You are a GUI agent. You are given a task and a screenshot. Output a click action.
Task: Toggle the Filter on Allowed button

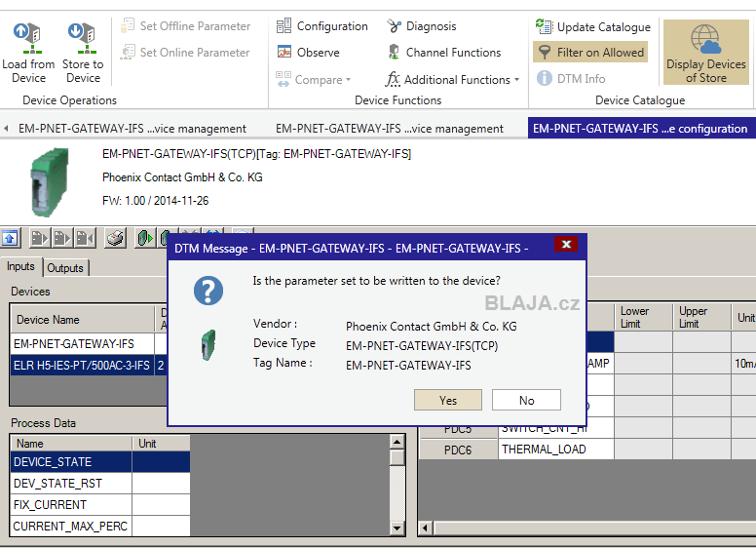(x=590, y=52)
